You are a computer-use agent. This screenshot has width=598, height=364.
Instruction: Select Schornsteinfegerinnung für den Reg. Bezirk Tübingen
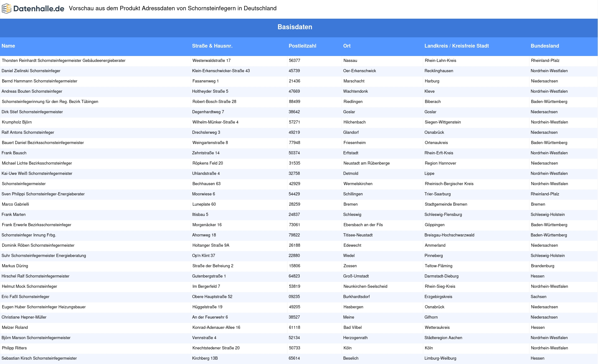(50, 102)
